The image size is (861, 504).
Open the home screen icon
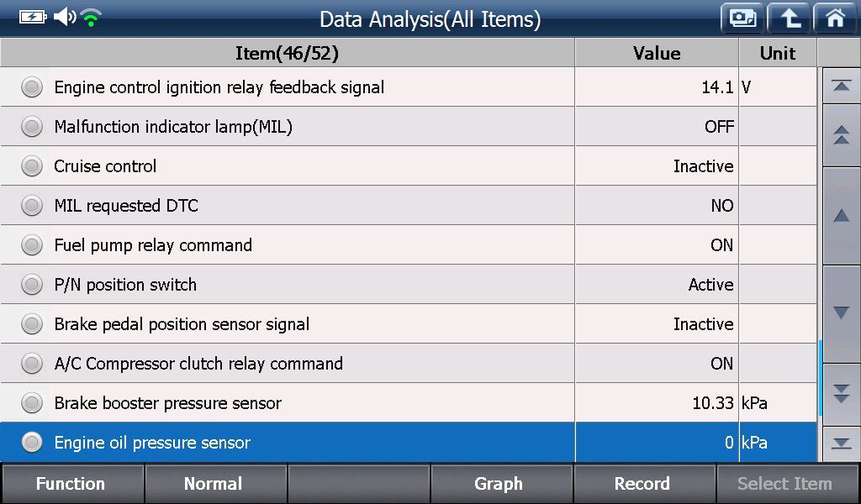[835, 18]
